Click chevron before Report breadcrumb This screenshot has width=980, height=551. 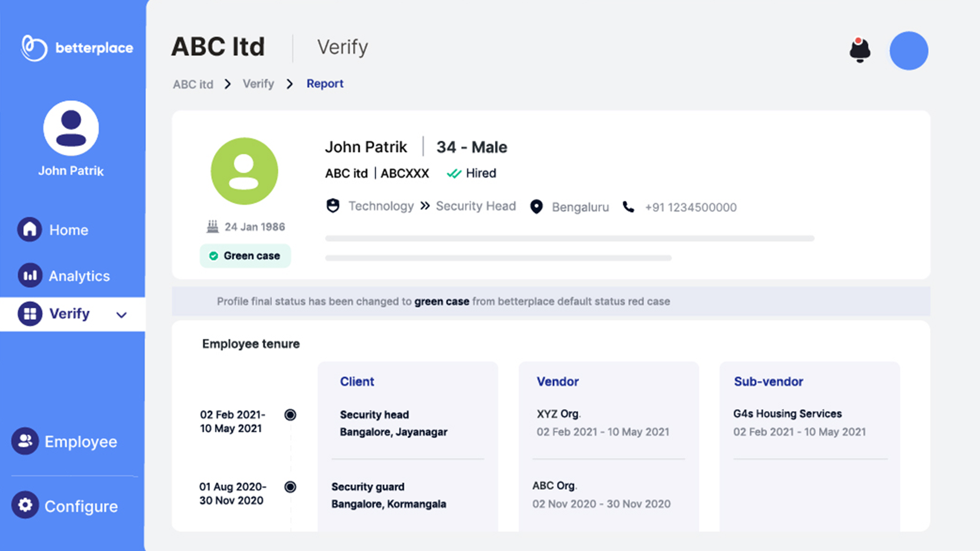(x=290, y=84)
